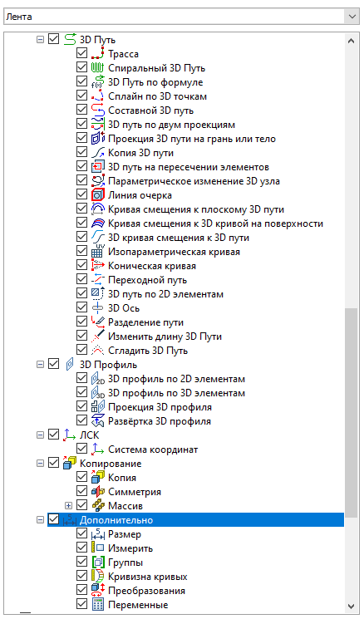
Task: Click the Копия 3D пути icon
Action: (97, 152)
